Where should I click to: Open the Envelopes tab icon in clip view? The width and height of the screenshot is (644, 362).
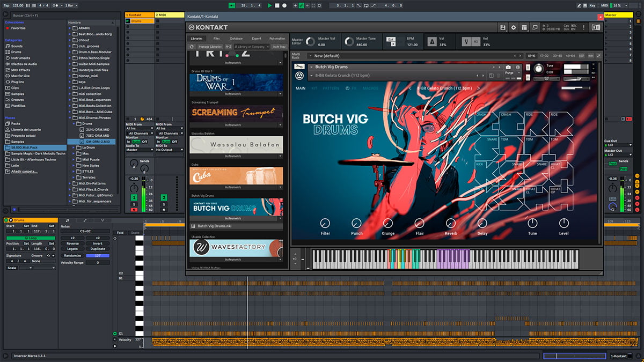tap(85, 220)
